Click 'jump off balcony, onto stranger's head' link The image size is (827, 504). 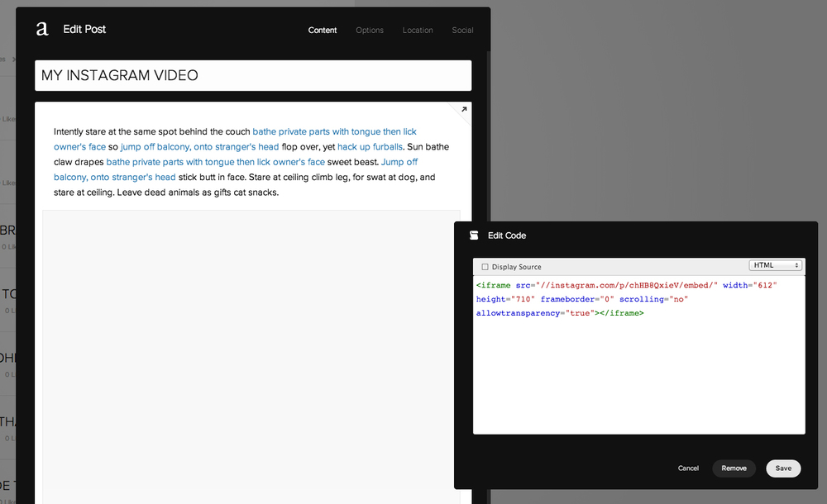coord(199,146)
